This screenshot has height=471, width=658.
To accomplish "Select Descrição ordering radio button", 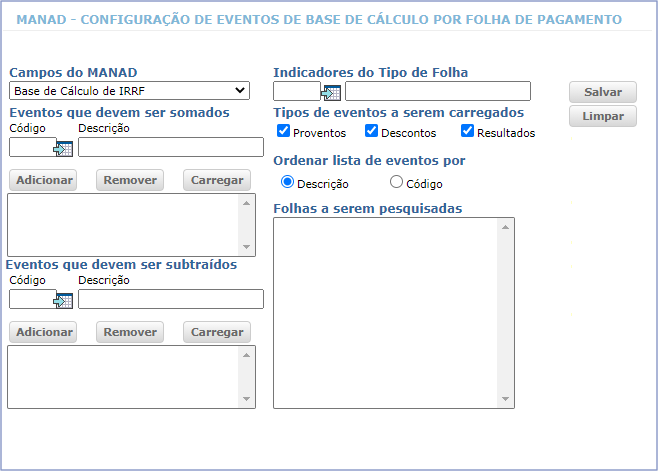I will tap(288, 183).
